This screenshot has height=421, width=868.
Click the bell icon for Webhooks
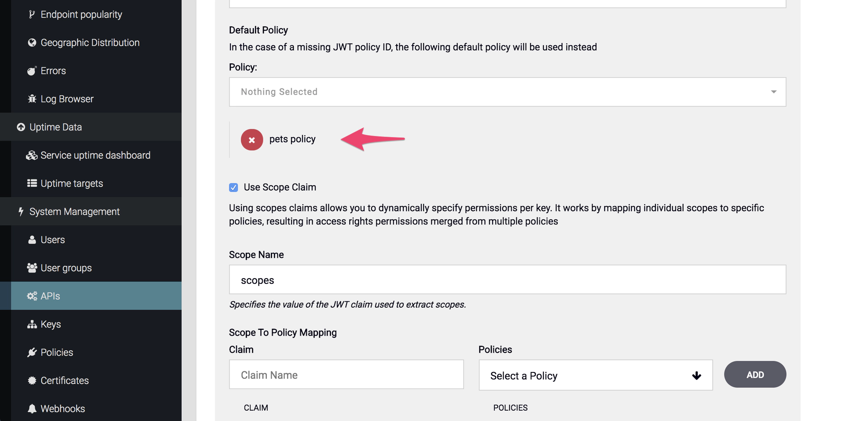32,408
